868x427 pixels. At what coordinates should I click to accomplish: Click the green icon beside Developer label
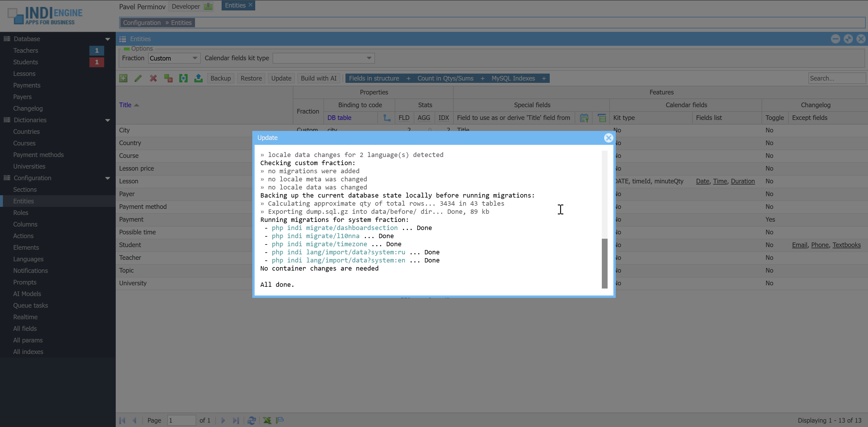[208, 6]
